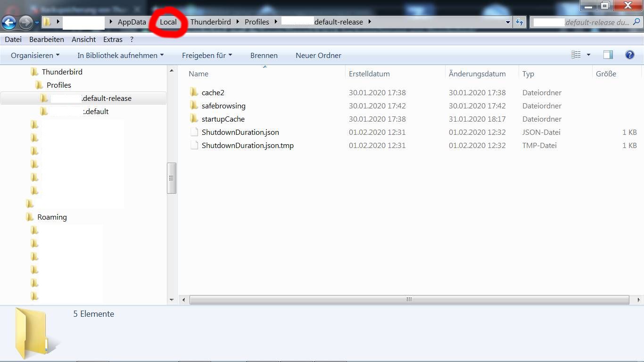
Task: Go forward with the Forward arrow button
Action: 25,22
